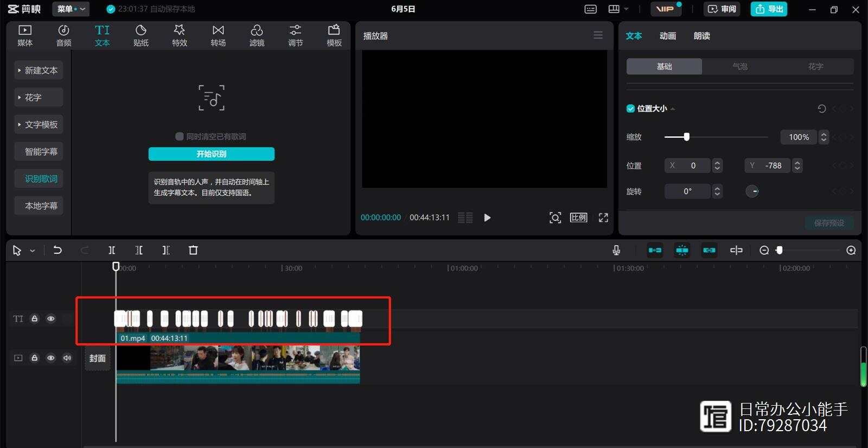Open the layout switcher dropdown

618,9
